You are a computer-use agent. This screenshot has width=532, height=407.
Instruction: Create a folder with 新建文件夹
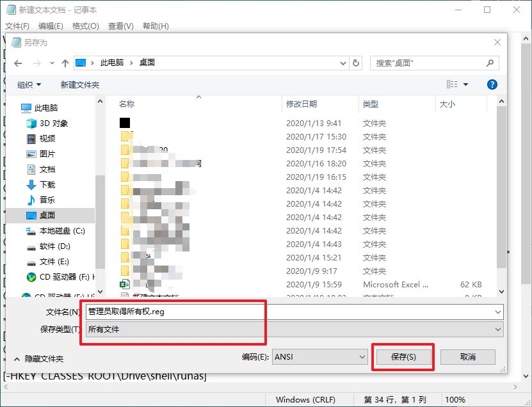point(81,84)
